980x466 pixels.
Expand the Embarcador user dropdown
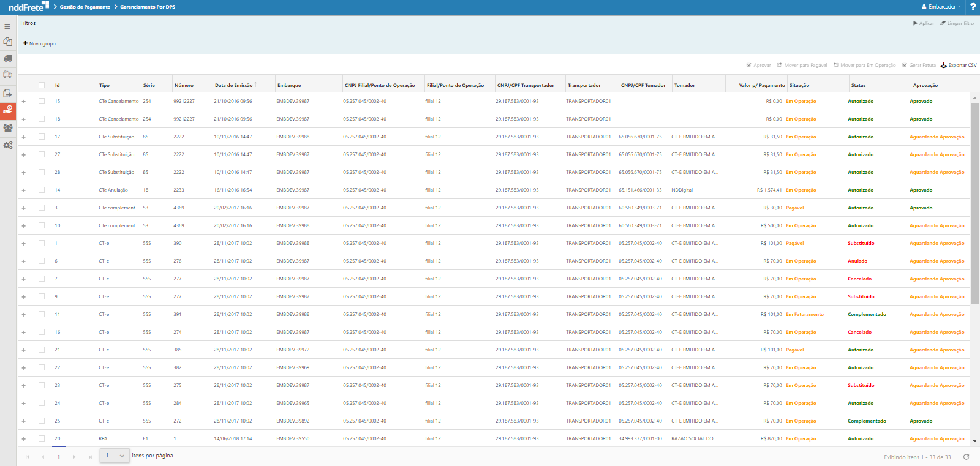[941, 7]
